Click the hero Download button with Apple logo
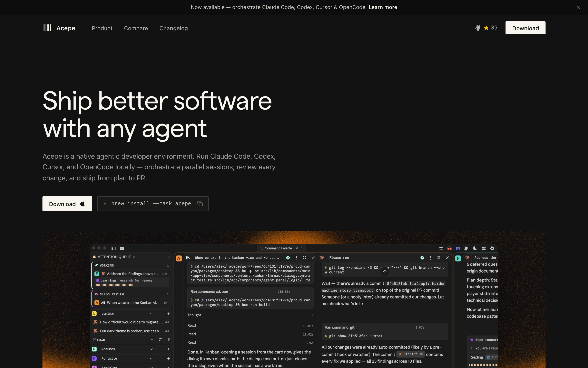Image resolution: width=588 pixels, height=368 pixels. [x=67, y=203]
